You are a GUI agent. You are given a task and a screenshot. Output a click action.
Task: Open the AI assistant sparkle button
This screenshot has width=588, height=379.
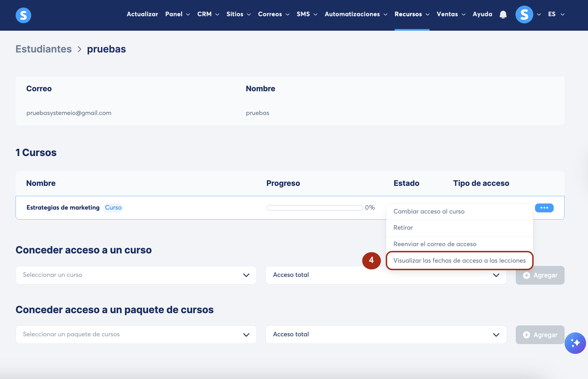click(x=575, y=343)
